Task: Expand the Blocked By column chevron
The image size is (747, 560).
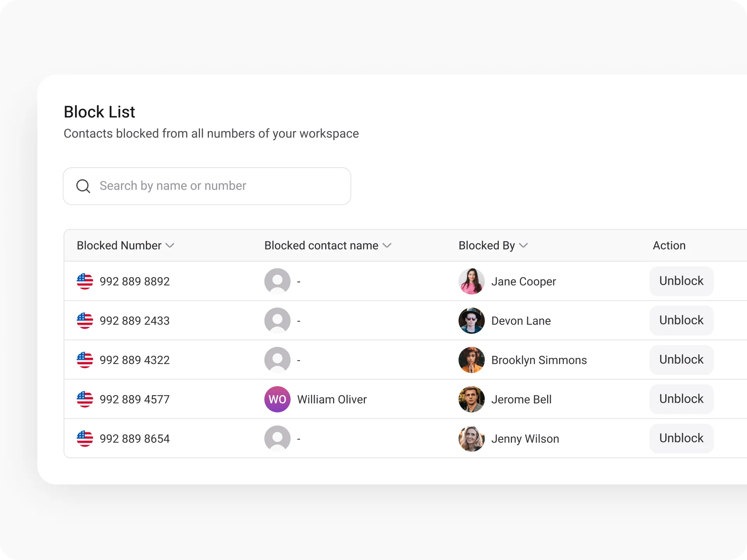Action: 523,245
